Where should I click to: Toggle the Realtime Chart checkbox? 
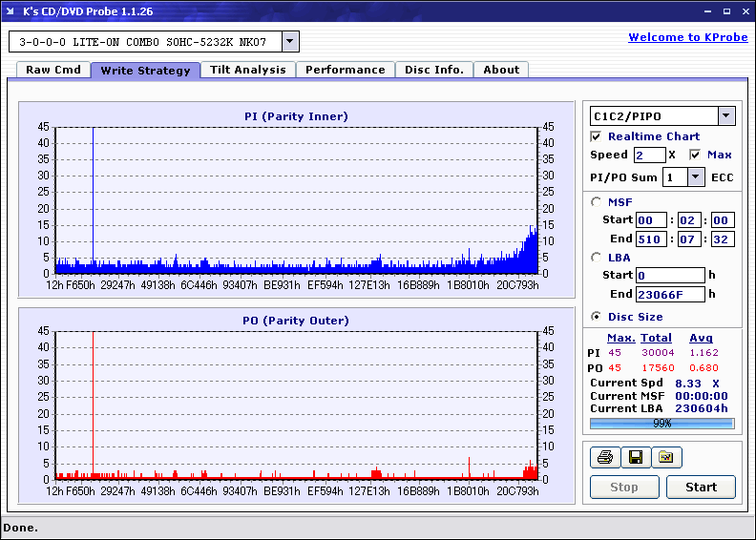pyautogui.click(x=597, y=136)
